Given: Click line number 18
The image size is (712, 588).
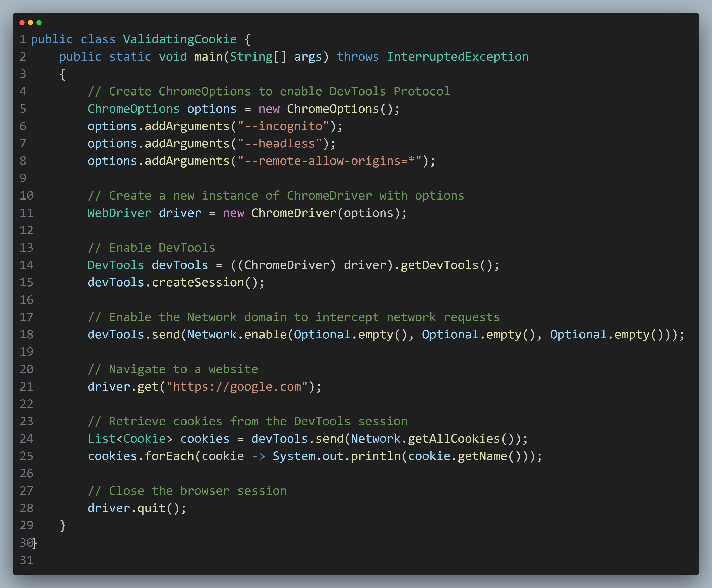Looking at the screenshot, I should click(26, 334).
